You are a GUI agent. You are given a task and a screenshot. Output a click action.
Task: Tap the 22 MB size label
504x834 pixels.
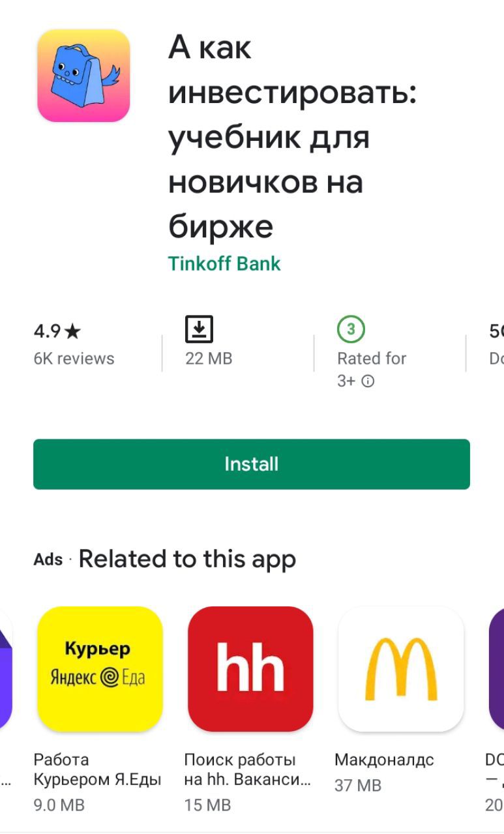click(x=209, y=359)
